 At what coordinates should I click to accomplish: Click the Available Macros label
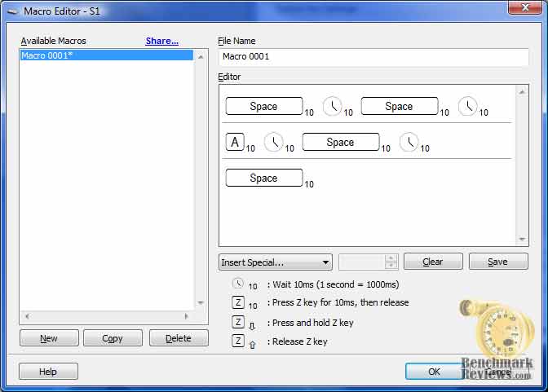[53, 41]
